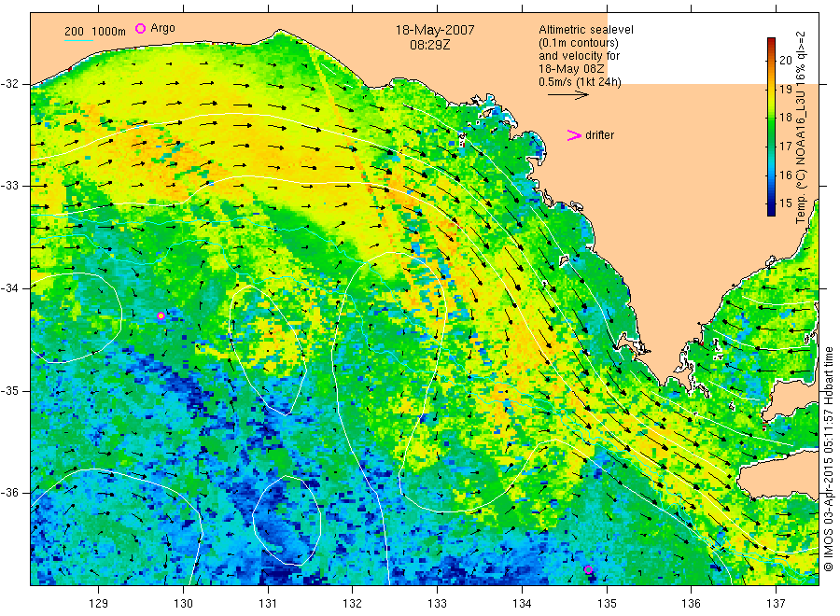Click the temperature color bar
Viewport: 840px width, 616px height.
pos(771,127)
